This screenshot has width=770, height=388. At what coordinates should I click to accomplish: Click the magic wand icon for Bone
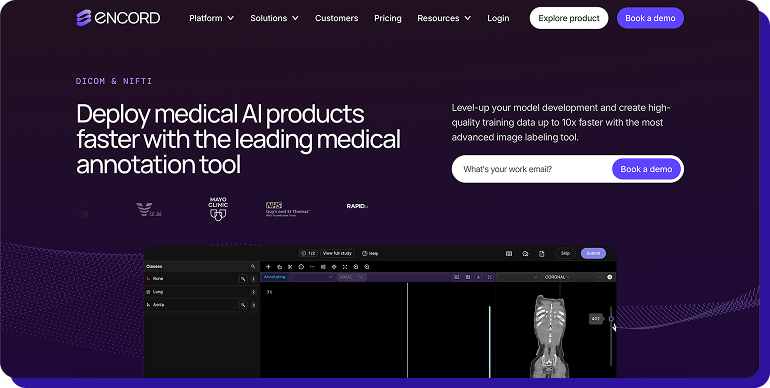[243, 278]
